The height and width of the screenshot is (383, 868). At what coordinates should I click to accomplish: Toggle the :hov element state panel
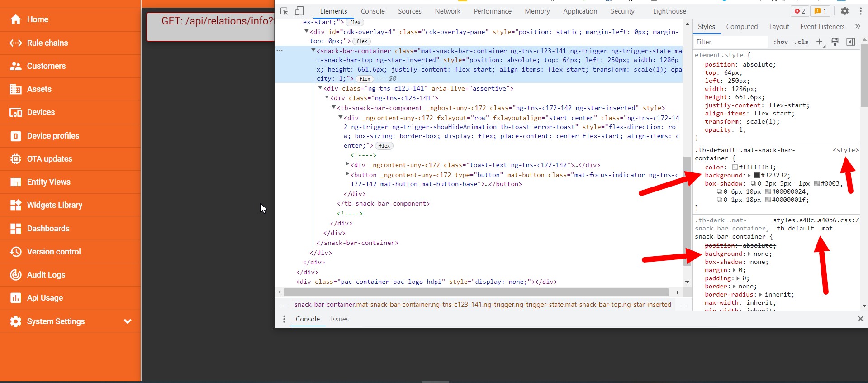[x=781, y=42]
